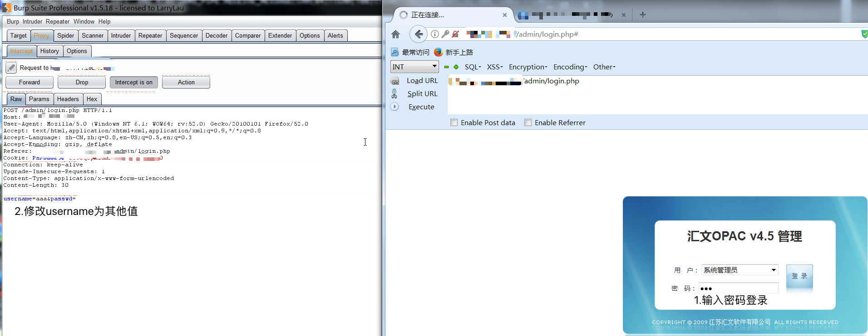
Task: Click the 最常访问 bookmark icon
Action: coord(395,52)
